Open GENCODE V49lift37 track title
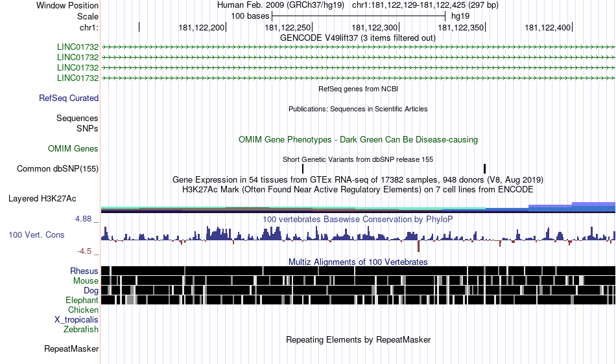Image resolution: width=616 pixels, height=364 pixels. tap(358, 38)
